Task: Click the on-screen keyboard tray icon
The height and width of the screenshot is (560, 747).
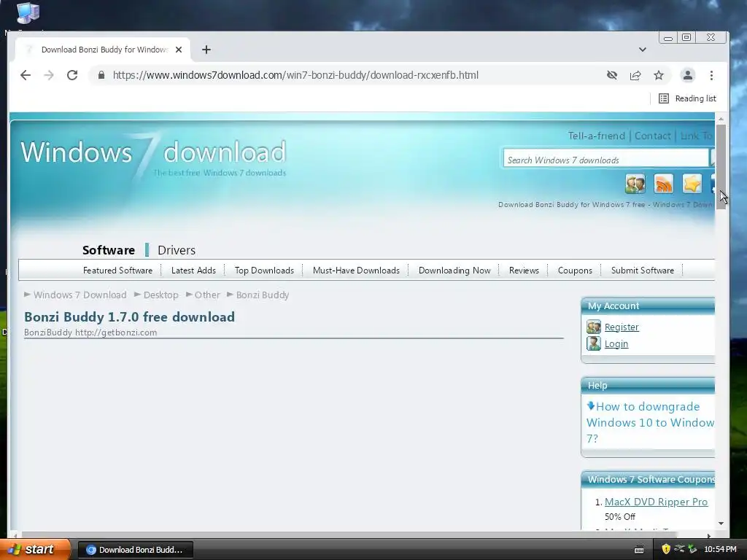Action: [639, 550]
